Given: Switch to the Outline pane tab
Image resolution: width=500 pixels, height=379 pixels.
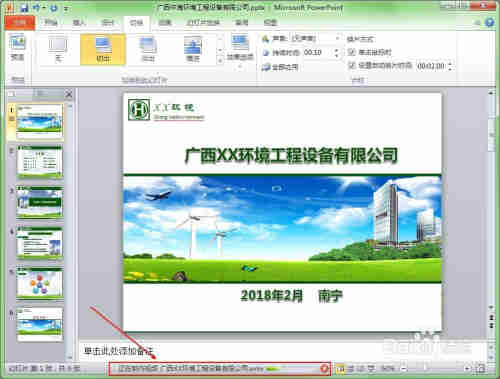Looking at the screenshot, I should 40,94.
